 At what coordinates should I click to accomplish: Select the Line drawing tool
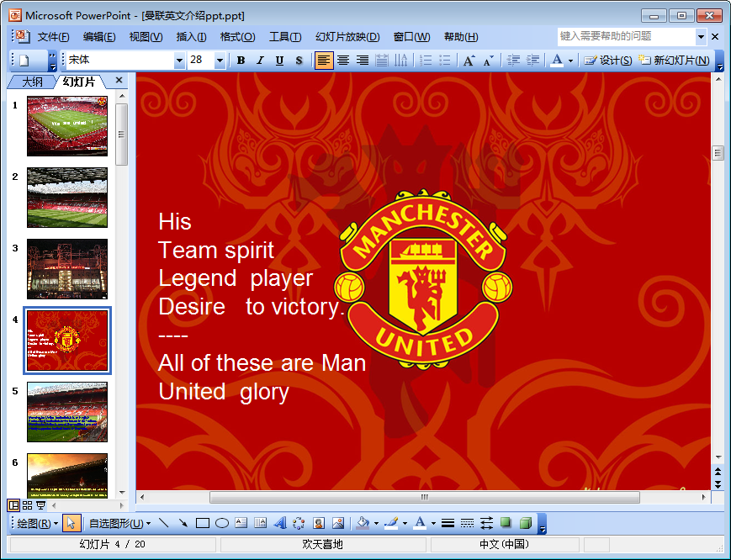(164, 523)
